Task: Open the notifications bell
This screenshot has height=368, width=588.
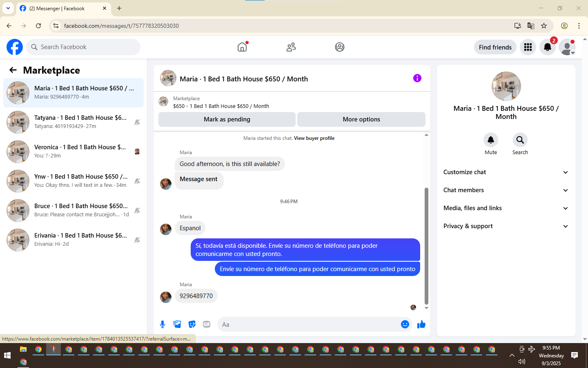Action: [x=548, y=47]
